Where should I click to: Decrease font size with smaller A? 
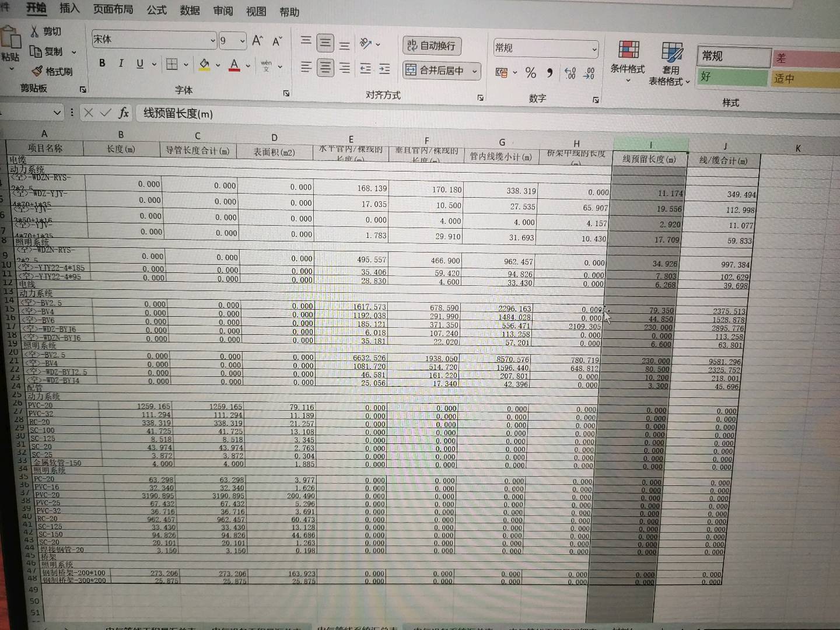[277, 41]
